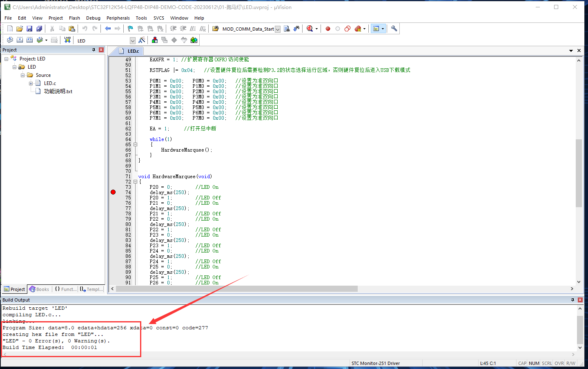Click the Build target icon
This screenshot has height=369, width=588.
[x=20, y=40]
